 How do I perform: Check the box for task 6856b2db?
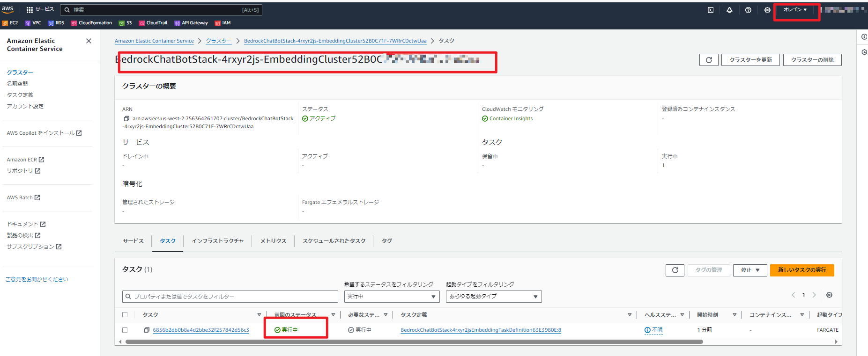125,330
